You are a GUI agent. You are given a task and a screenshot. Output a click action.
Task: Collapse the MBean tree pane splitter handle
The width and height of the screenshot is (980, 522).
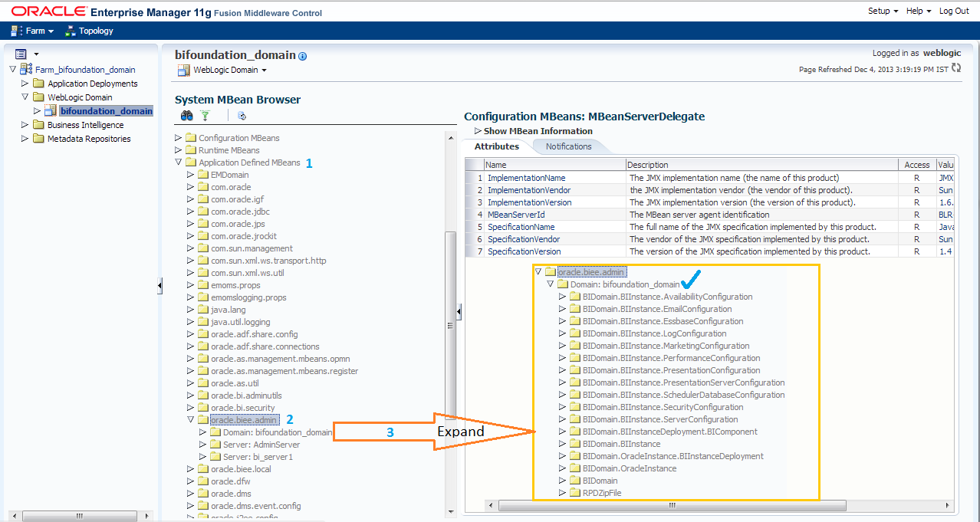tap(459, 311)
